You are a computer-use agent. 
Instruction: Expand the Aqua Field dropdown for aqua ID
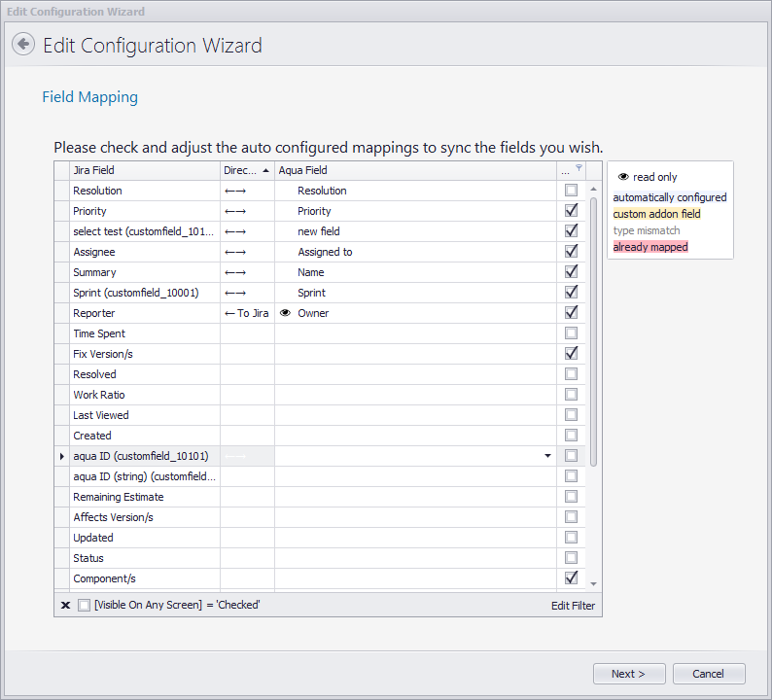pos(547,456)
